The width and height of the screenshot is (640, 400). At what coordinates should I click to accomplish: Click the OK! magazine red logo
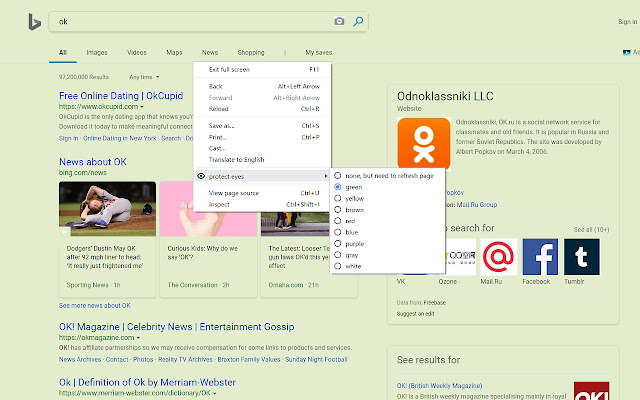[591, 391]
